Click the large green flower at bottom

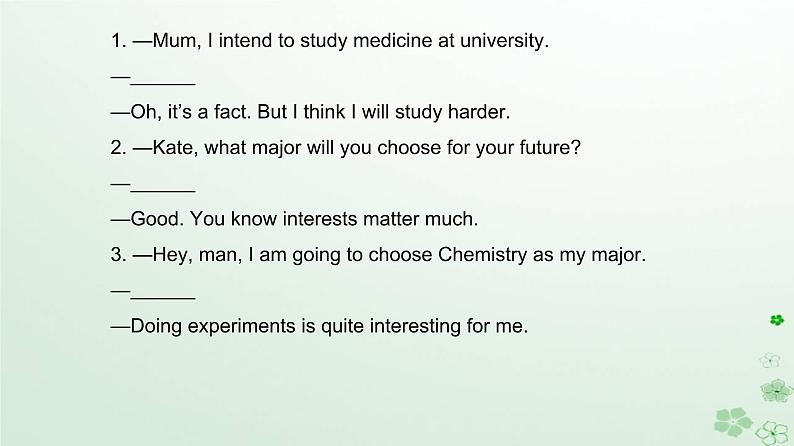point(733,421)
